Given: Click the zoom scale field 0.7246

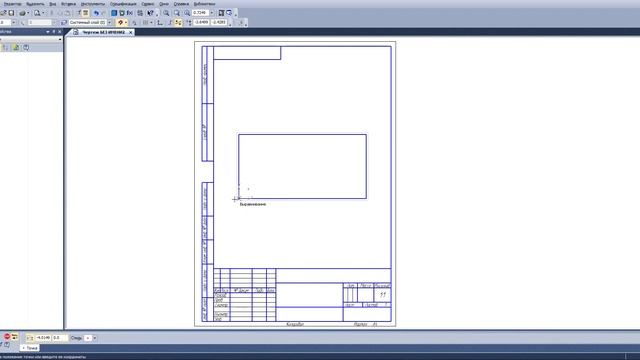Looking at the screenshot, I should 200,13.
